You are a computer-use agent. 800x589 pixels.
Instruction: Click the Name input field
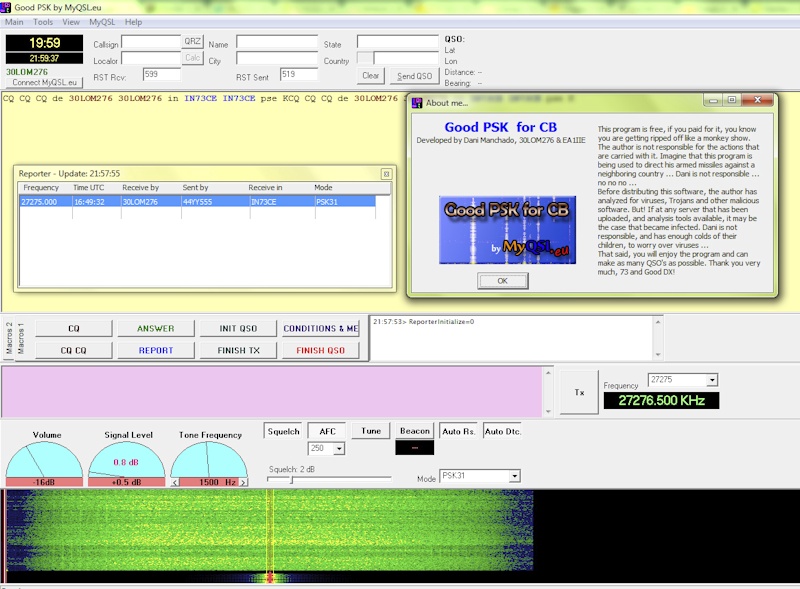click(x=277, y=42)
